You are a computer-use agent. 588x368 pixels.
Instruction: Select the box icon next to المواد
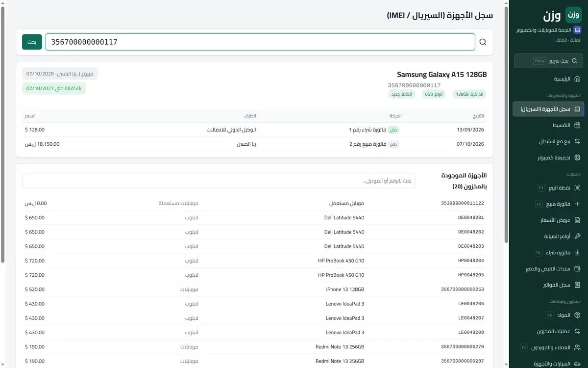click(x=577, y=315)
